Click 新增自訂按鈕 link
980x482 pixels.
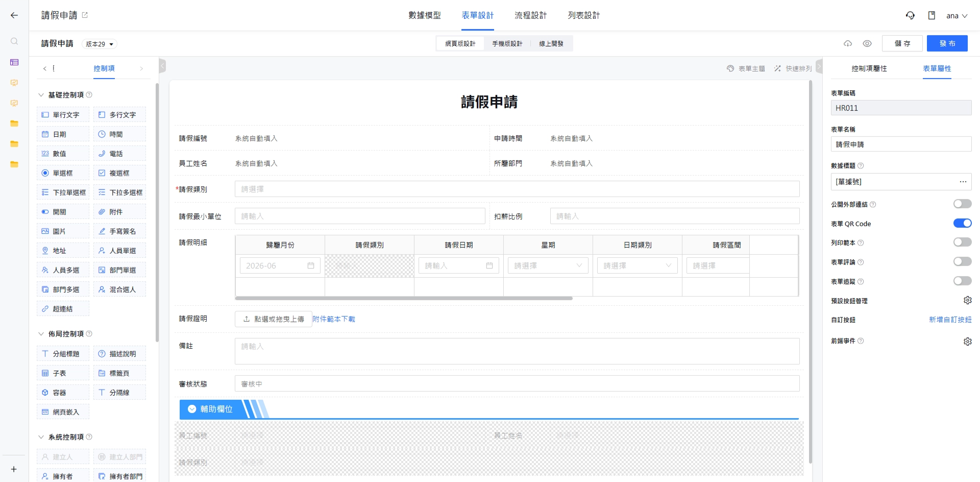click(950, 320)
